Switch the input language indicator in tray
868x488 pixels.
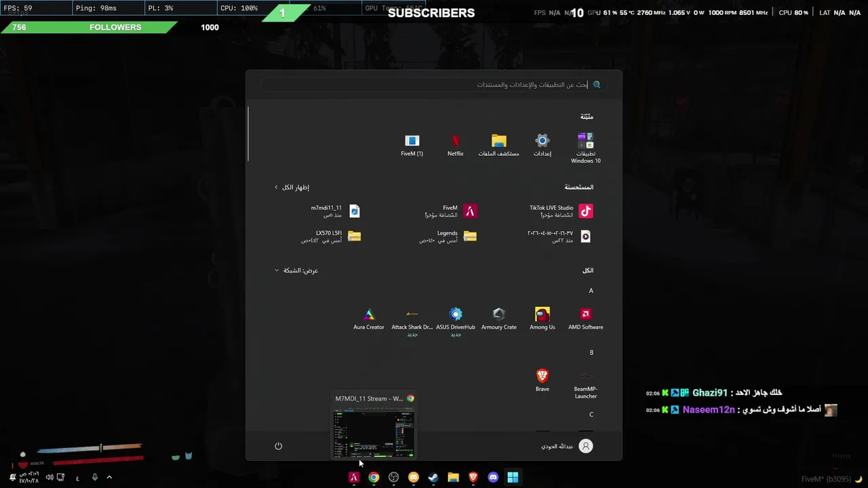(77, 478)
